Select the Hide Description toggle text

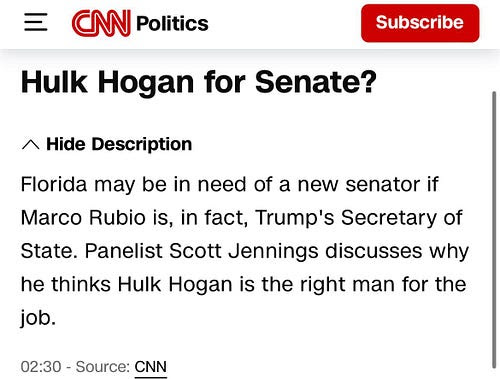119,144
